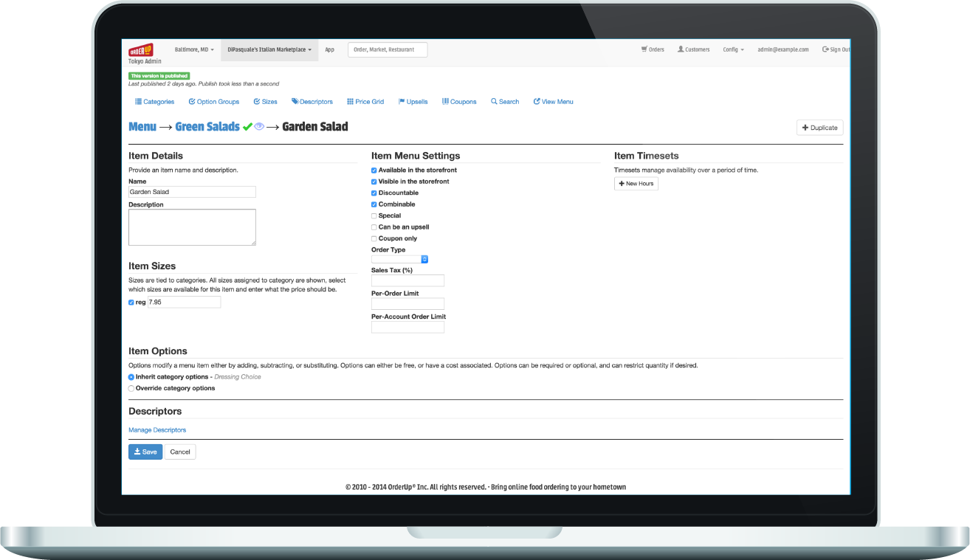Image resolution: width=970 pixels, height=560 pixels.
Task: Click the OrderUp logo icon
Action: (140, 49)
